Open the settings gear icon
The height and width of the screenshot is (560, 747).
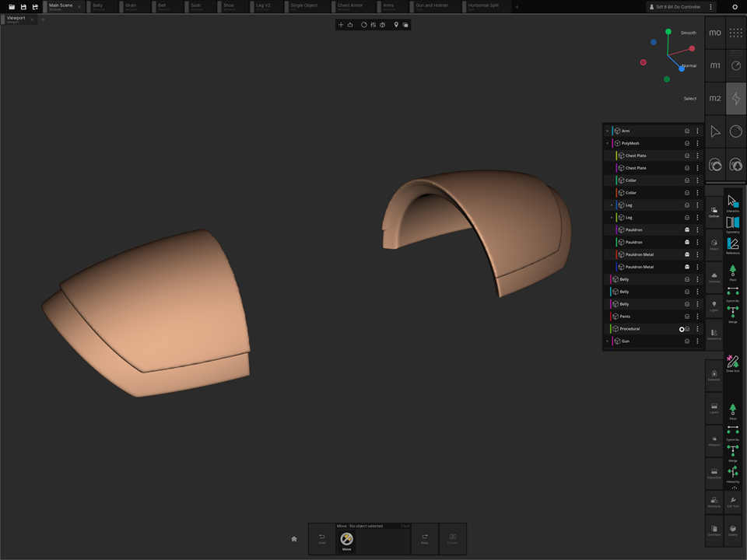click(x=735, y=7)
